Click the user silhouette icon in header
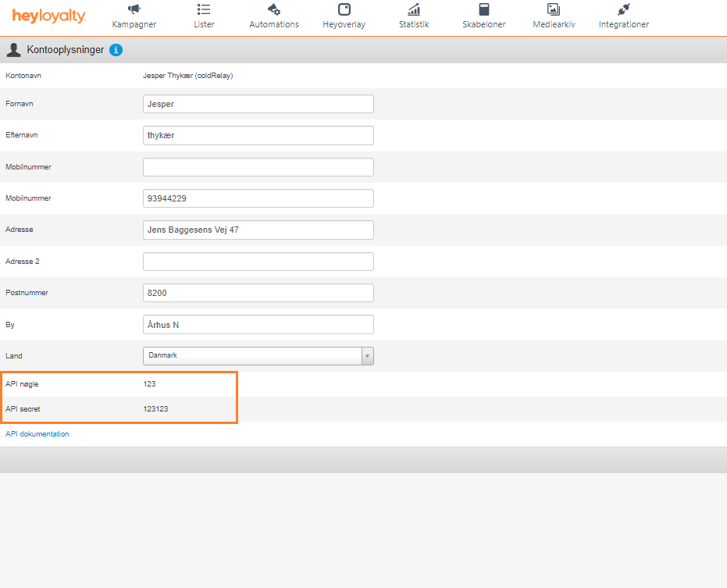The height and width of the screenshot is (588, 727). click(x=14, y=50)
